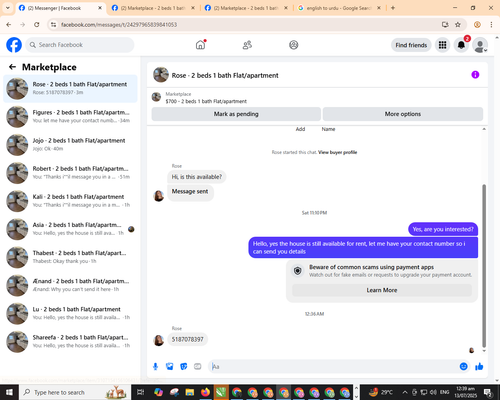
Task: Click the browser back arrow
Action: (9, 24)
